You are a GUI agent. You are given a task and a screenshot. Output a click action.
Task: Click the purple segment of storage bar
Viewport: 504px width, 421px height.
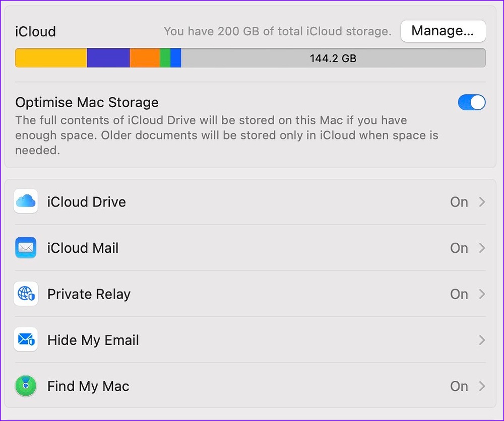(108, 58)
